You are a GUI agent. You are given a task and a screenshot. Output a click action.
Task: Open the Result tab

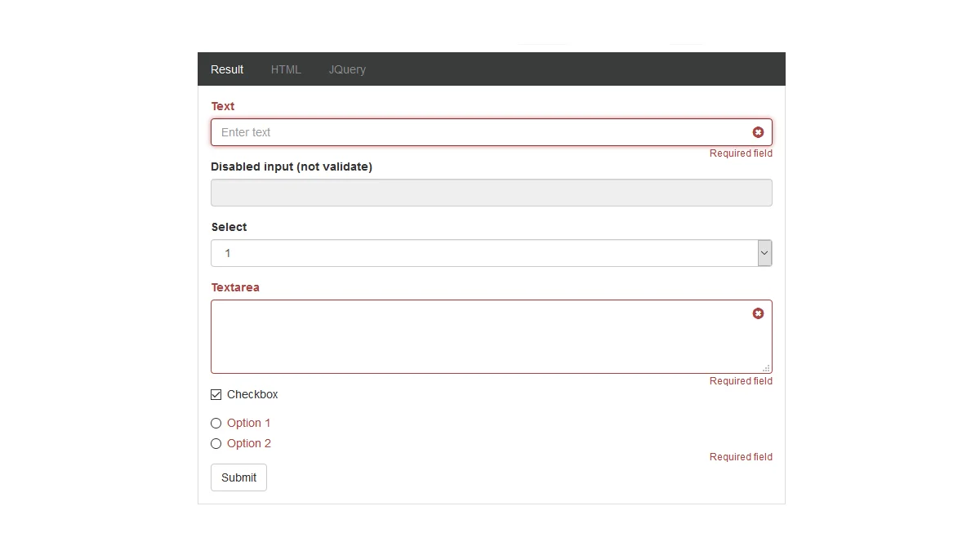(x=226, y=69)
